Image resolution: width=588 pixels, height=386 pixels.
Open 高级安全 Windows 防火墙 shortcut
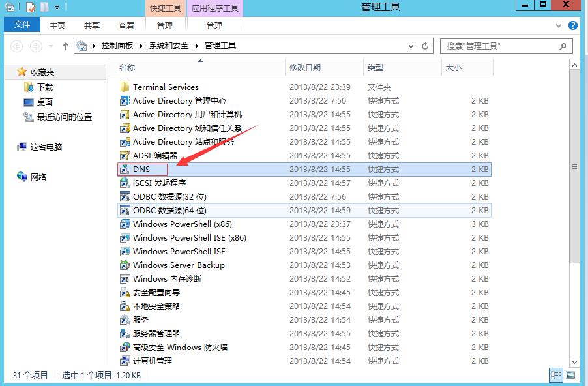click(173, 347)
